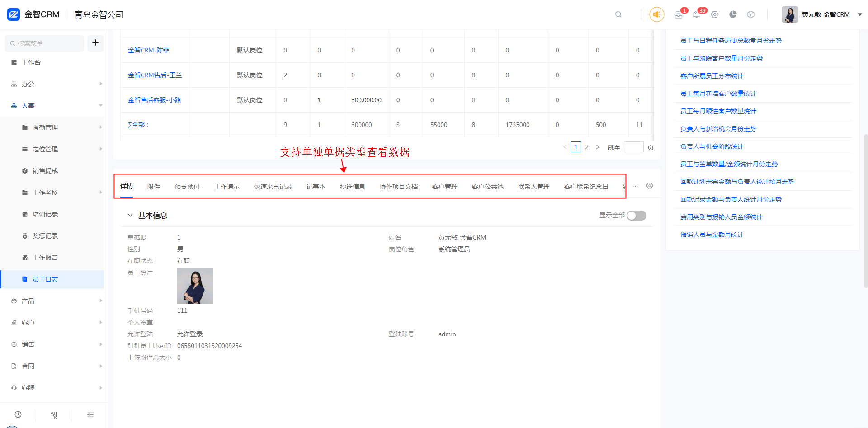Open report 负责人与机会阶段统计
This screenshot has width=868, height=428.
tap(712, 146)
